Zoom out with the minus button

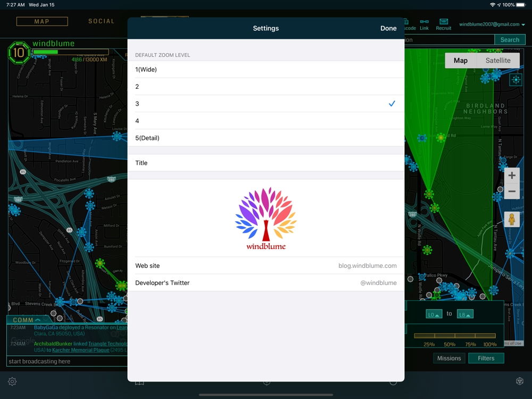tap(512, 192)
